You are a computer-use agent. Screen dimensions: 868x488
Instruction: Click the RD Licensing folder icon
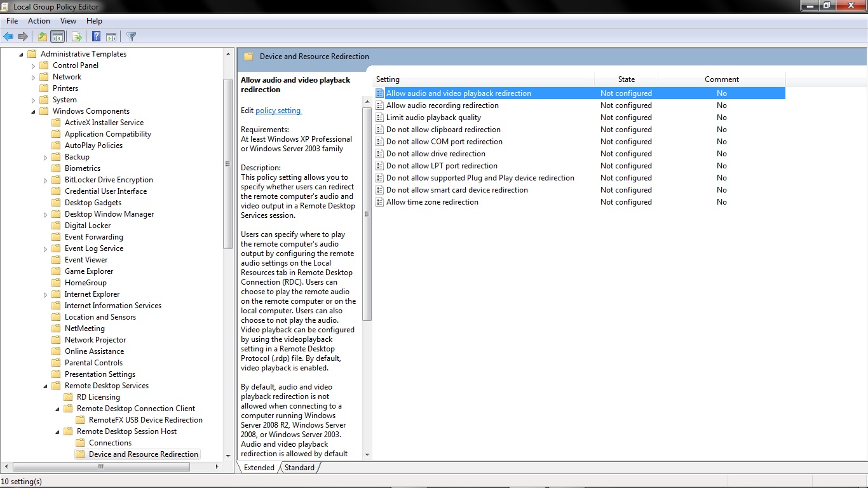point(69,397)
